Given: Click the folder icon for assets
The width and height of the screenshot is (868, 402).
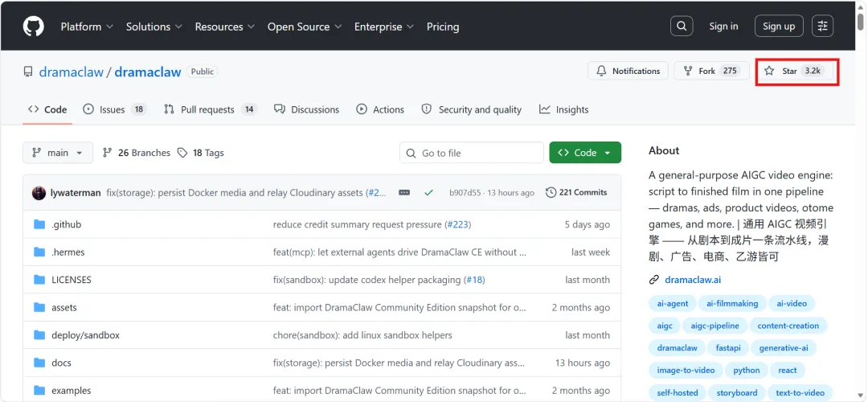Looking at the screenshot, I should coord(39,307).
